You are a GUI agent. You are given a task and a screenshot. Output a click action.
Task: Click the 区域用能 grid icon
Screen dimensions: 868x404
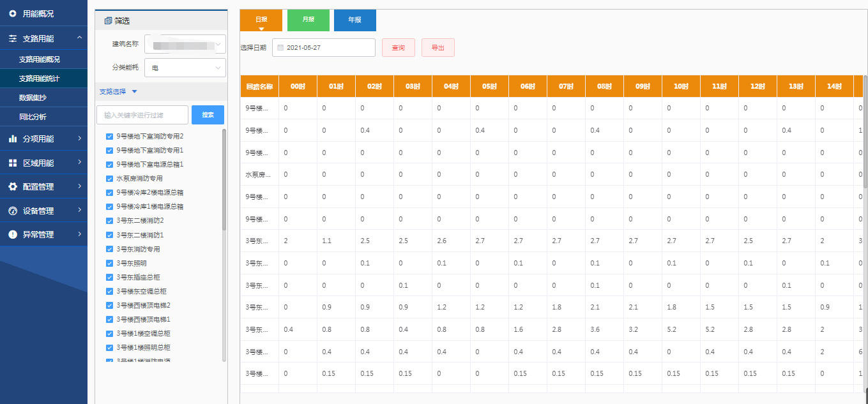click(x=13, y=163)
